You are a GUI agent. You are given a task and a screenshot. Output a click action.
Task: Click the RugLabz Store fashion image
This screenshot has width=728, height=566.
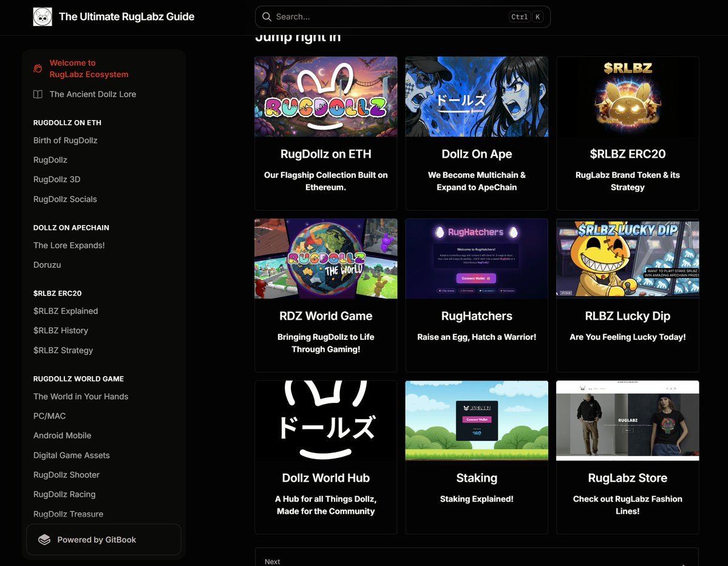point(628,420)
